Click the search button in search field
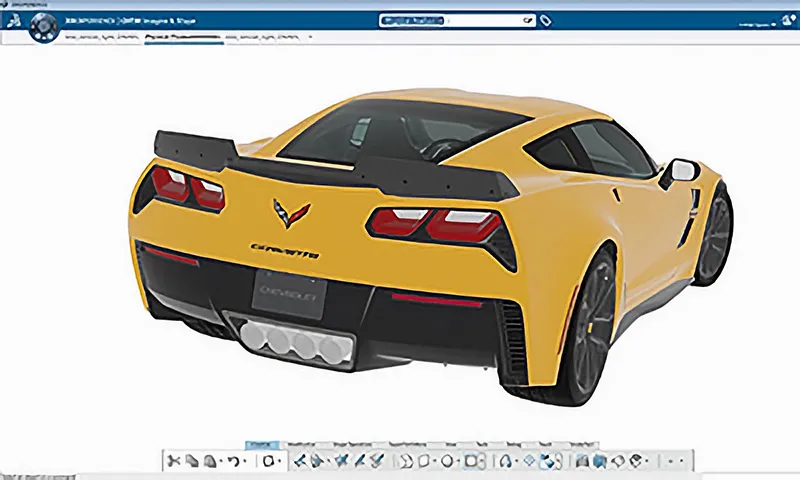The width and height of the screenshot is (800, 480). [x=528, y=20]
